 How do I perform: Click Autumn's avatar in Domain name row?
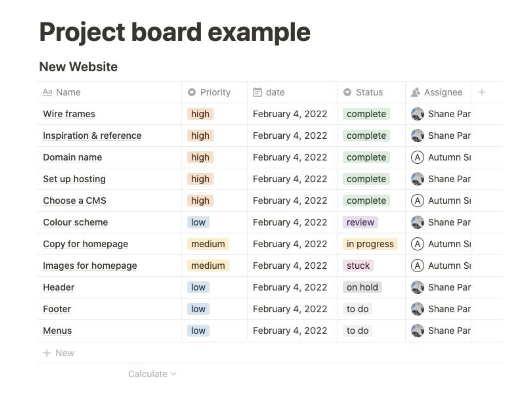tap(417, 157)
